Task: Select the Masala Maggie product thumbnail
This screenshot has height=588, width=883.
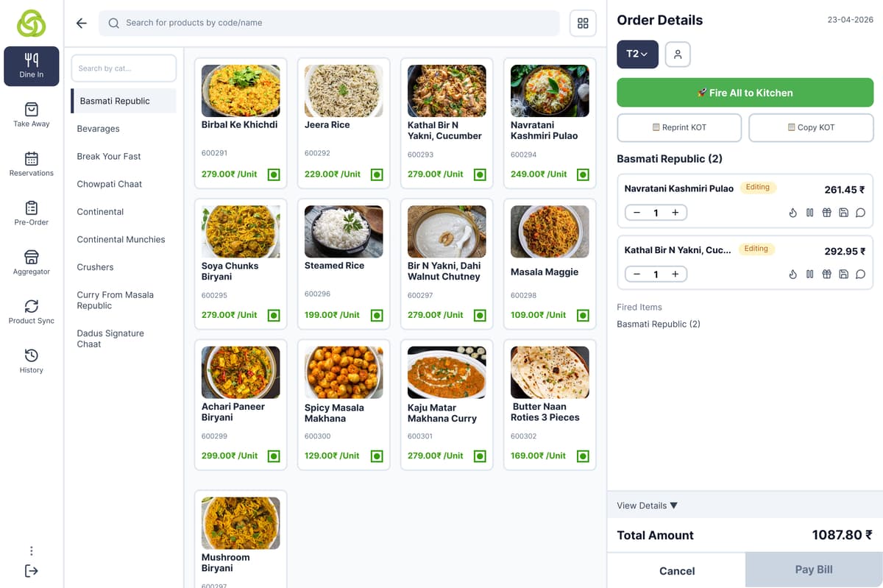Action: click(550, 231)
